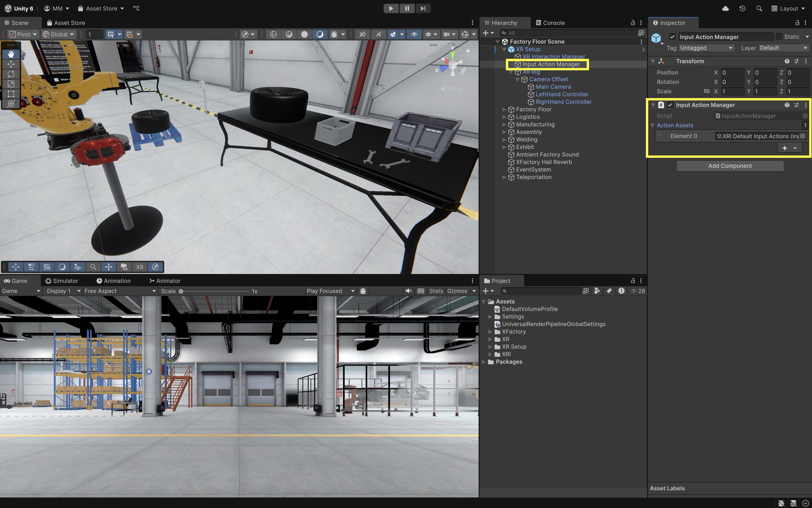
Task: Open the Free Aspect dropdown
Action: [x=120, y=291]
